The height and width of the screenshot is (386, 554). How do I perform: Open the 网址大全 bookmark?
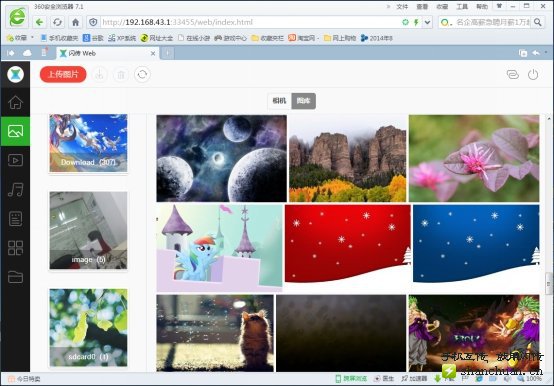[157, 38]
